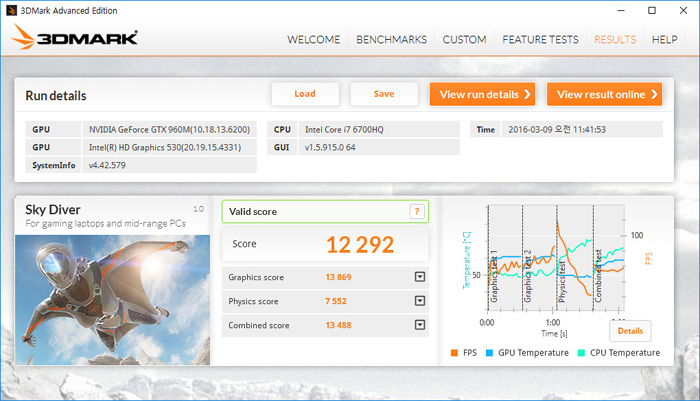The image size is (700, 401).
Task: Click the orange FPS legend square
Action: (454, 353)
